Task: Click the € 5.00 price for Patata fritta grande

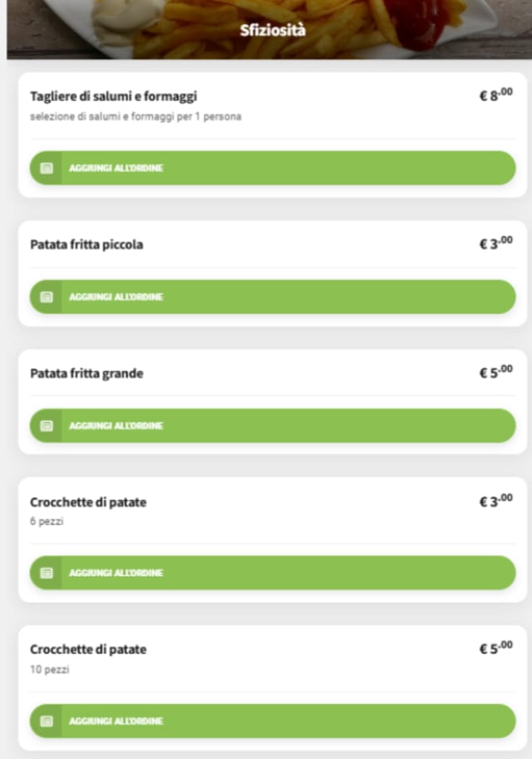Action: coord(495,372)
